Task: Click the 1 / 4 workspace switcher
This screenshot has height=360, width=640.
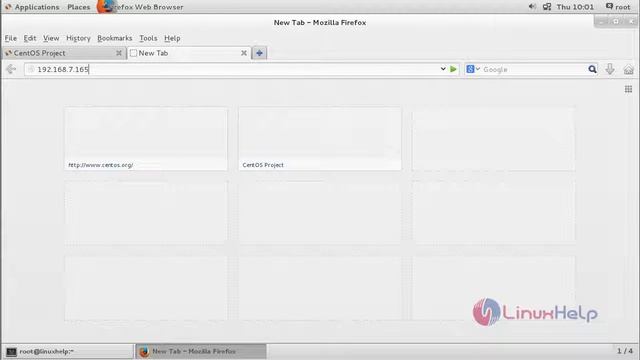Action: click(x=624, y=351)
